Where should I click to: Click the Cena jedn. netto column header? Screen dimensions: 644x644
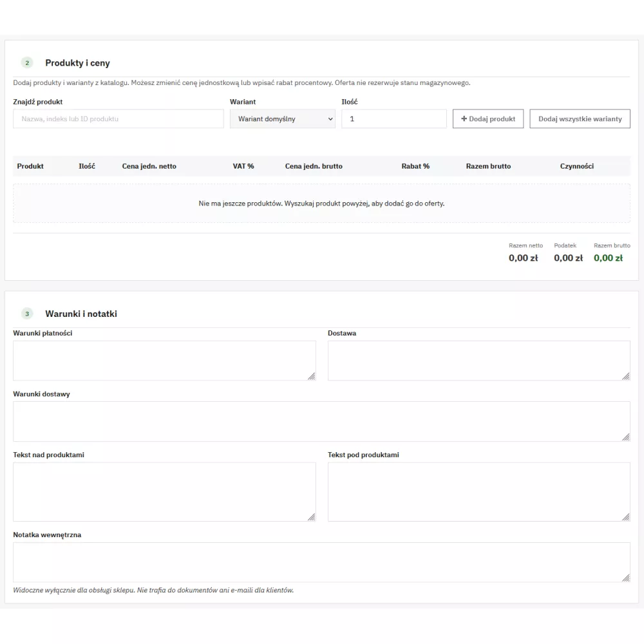click(149, 166)
